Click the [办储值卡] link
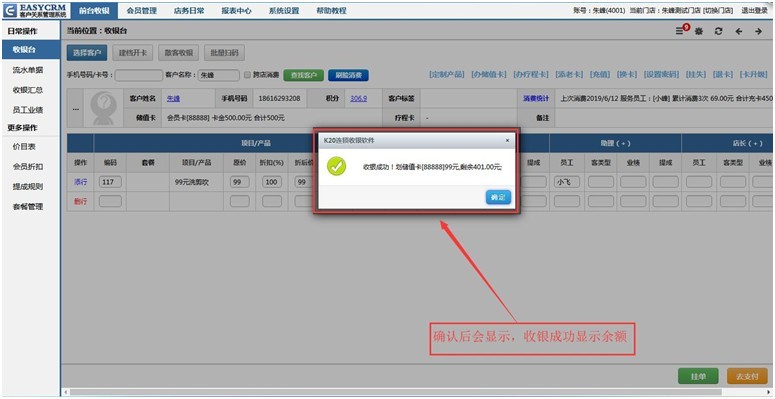Viewport: 775px width, 399px height. coord(489,74)
